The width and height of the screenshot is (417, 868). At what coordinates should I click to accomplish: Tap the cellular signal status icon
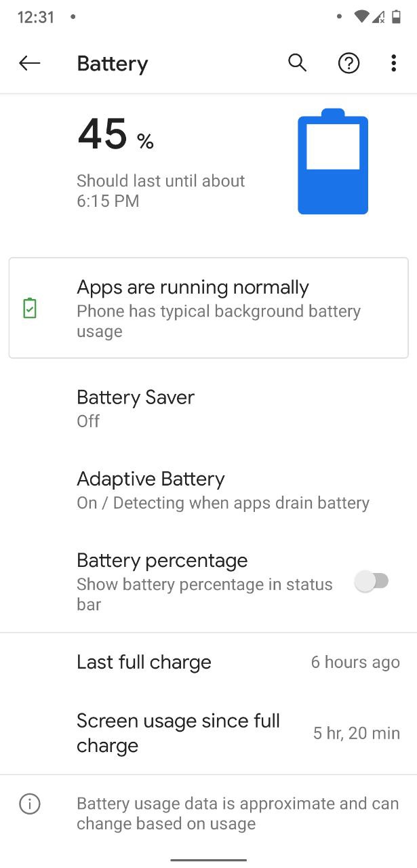[x=379, y=17]
